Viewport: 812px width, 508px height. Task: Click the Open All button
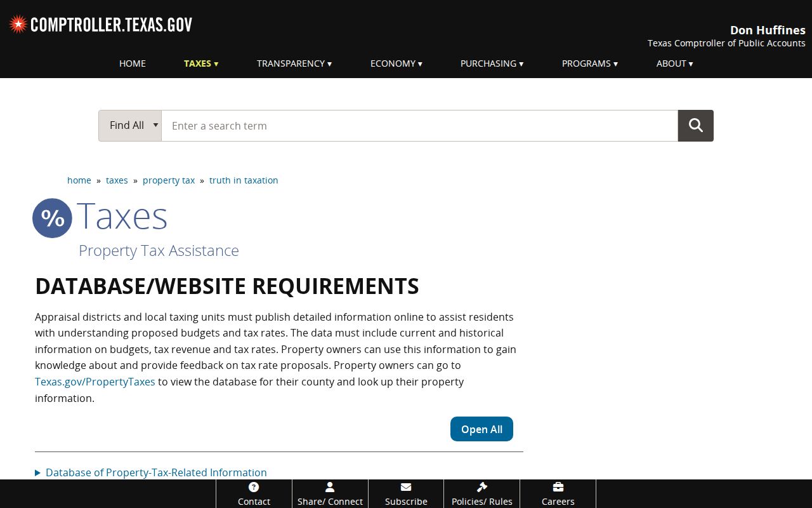point(481,429)
